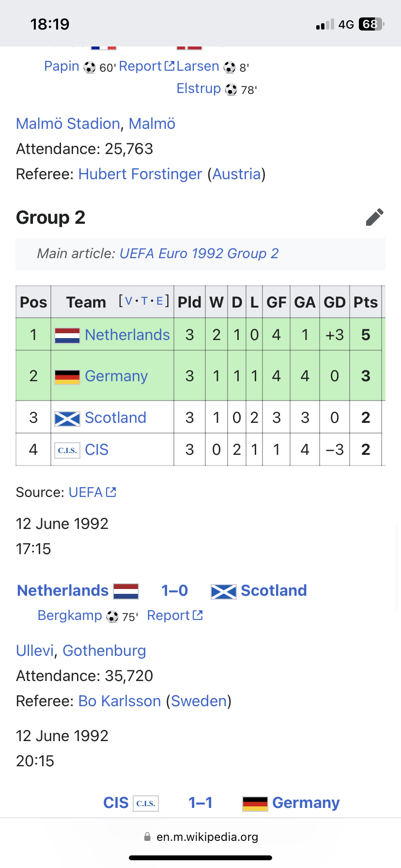401x868 pixels.
Task: Open the E (edit) template link
Action: coord(160,301)
